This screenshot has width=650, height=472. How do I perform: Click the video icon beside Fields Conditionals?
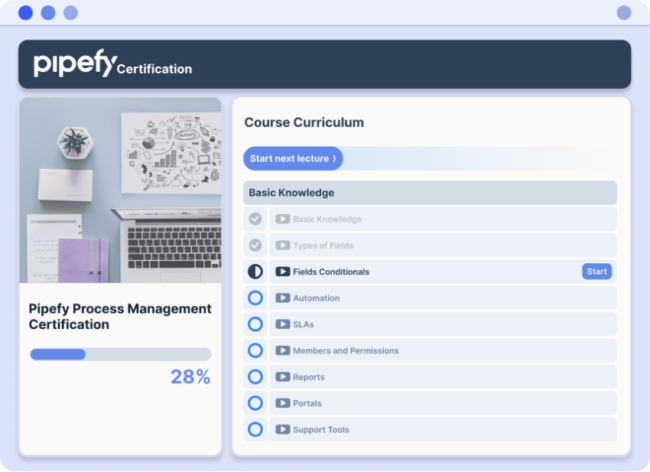pos(283,271)
